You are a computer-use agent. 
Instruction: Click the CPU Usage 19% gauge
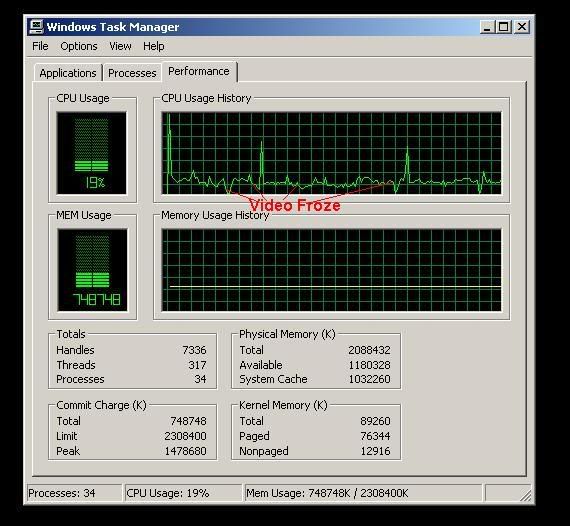pyautogui.click(x=92, y=153)
